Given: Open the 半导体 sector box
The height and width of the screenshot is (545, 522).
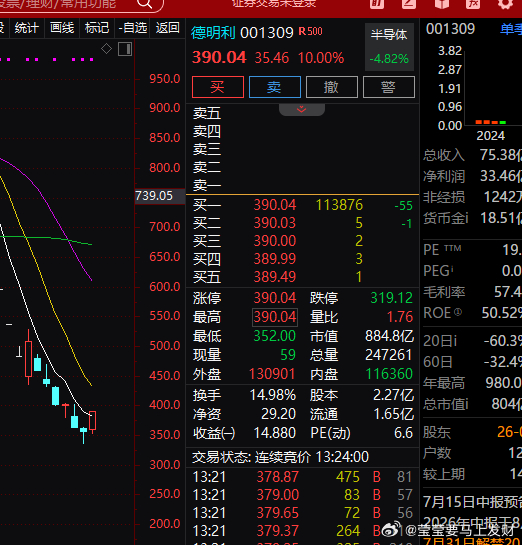Looking at the screenshot, I should [389, 47].
